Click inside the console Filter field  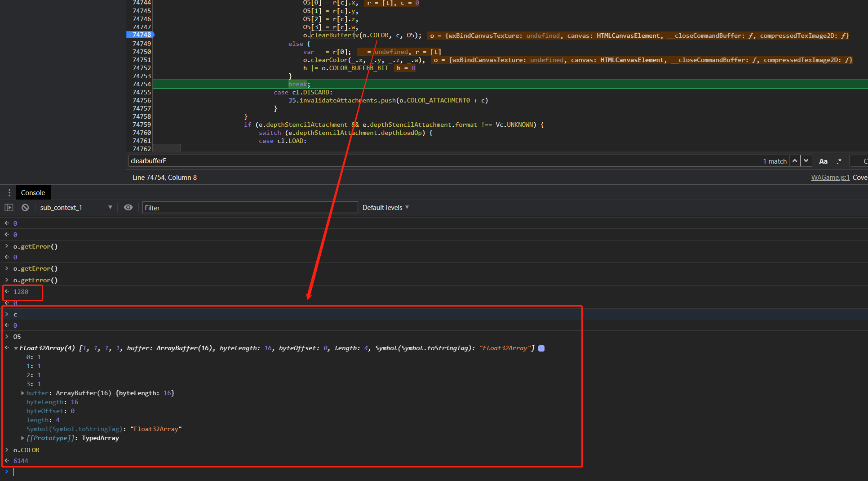pos(250,207)
